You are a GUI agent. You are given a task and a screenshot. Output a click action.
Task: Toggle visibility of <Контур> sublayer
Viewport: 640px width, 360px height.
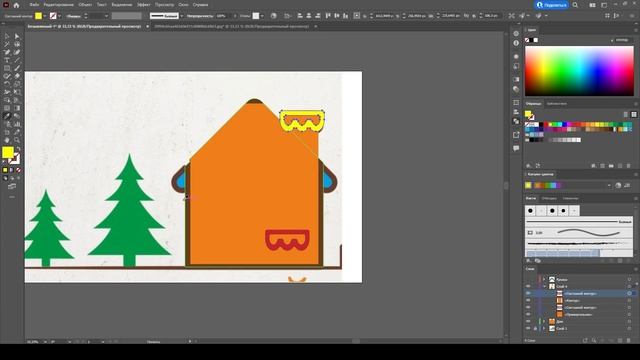click(528, 300)
